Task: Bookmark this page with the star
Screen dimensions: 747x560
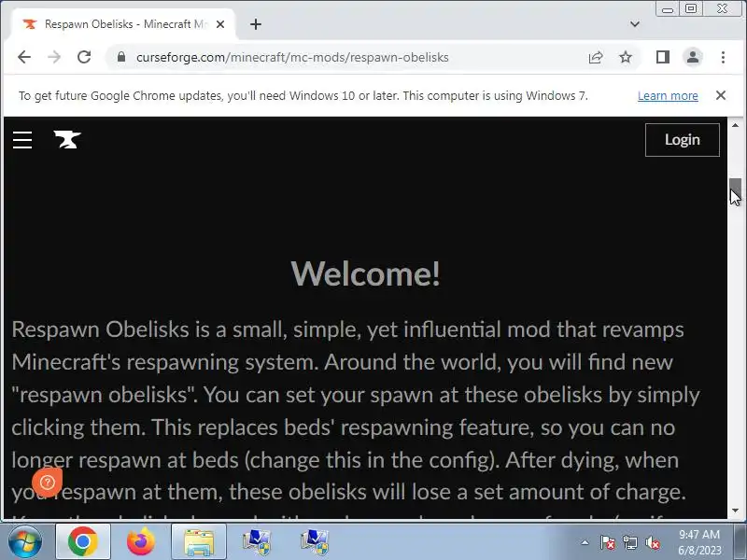Action: click(x=626, y=57)
